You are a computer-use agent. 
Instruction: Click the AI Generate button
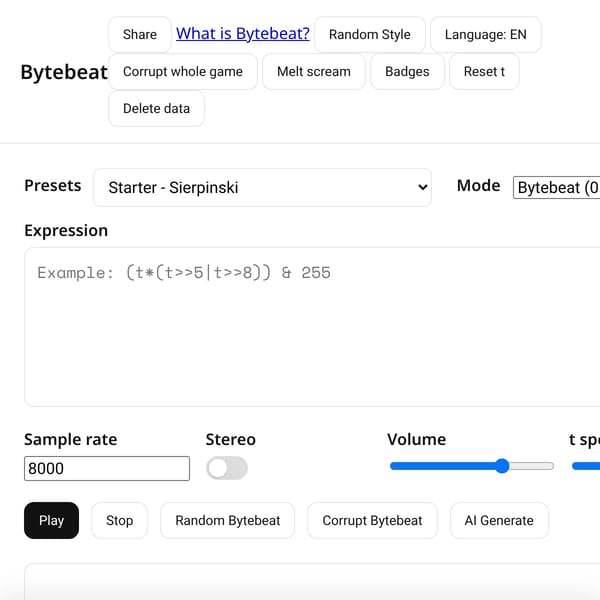(499, 520)
